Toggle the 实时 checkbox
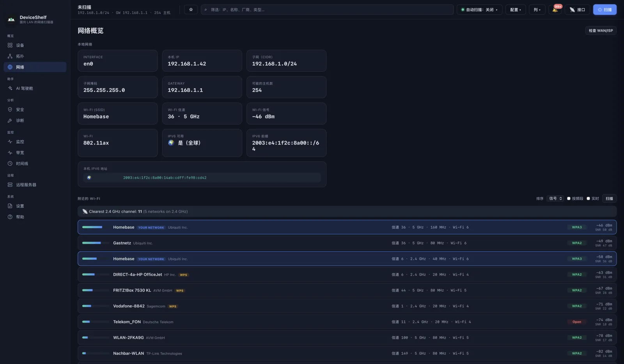The height and width of the screenshot is (364, 624). pos(588,199)
